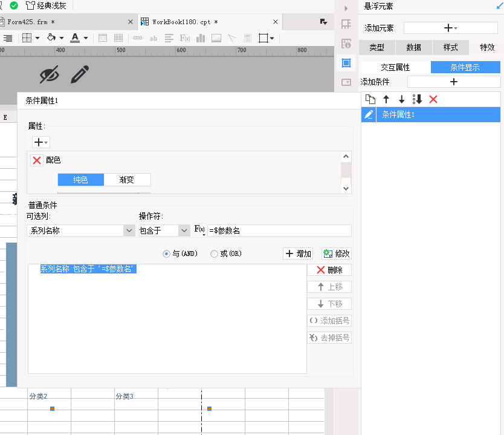Open the 类型 tab
The image size is (504, 435).
pyautogui.click(x=376, y=47)
